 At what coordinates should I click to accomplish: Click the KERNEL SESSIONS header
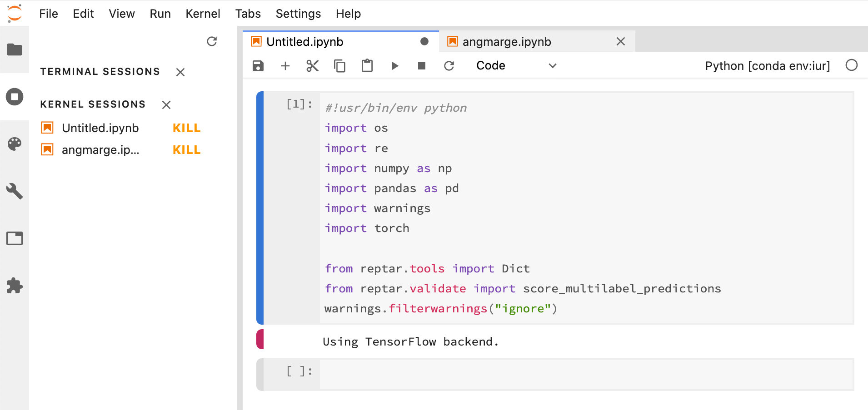(93, 104)
